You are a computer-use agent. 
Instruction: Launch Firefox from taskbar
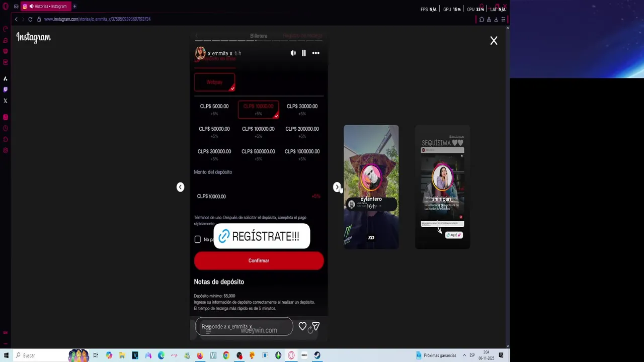[200, 355]
